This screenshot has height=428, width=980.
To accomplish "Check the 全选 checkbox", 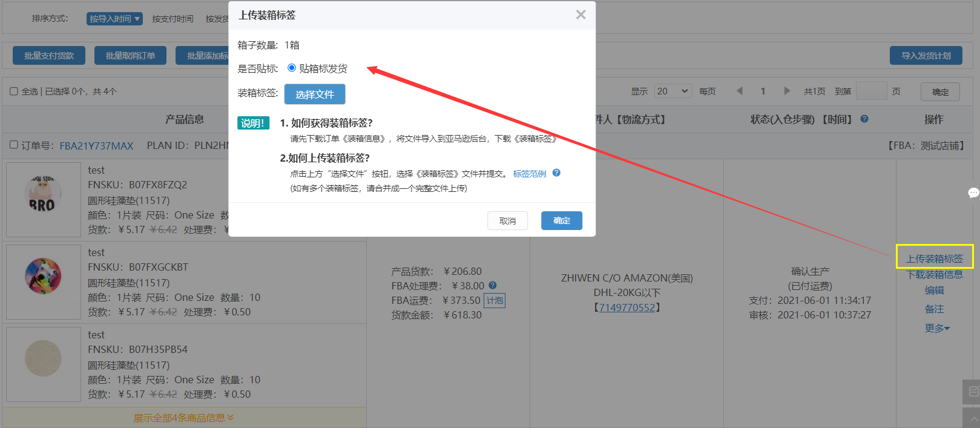I will 14,91.
